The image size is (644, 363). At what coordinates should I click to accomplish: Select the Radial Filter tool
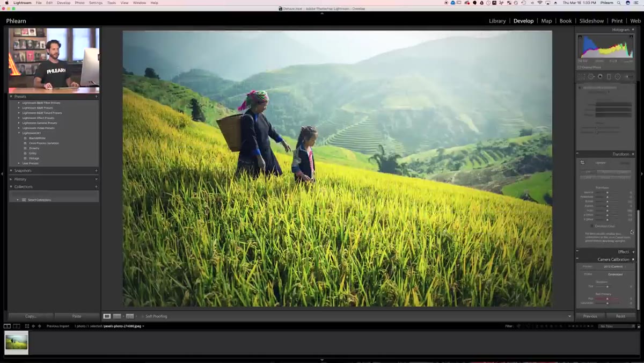point(618,77)
